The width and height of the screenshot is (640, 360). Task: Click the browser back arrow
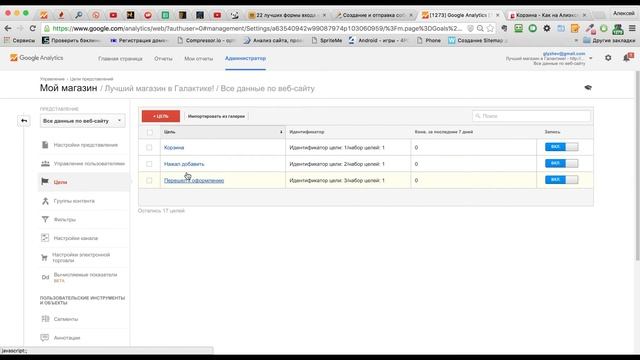(x=8, y=28)
